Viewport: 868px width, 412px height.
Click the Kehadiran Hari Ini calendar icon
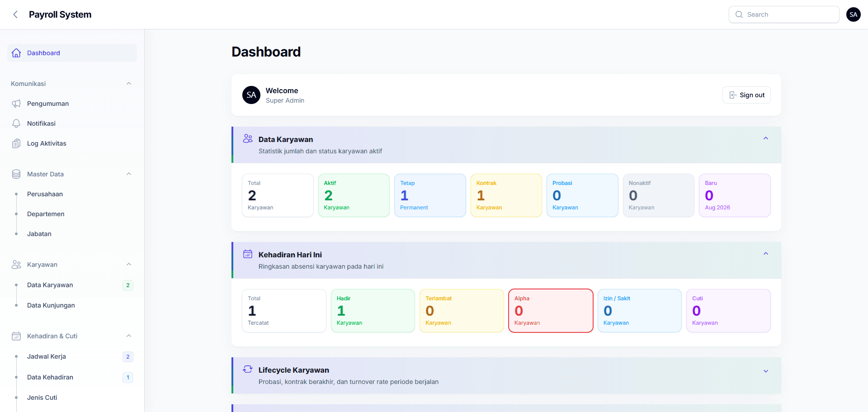[x=248, y=254]
